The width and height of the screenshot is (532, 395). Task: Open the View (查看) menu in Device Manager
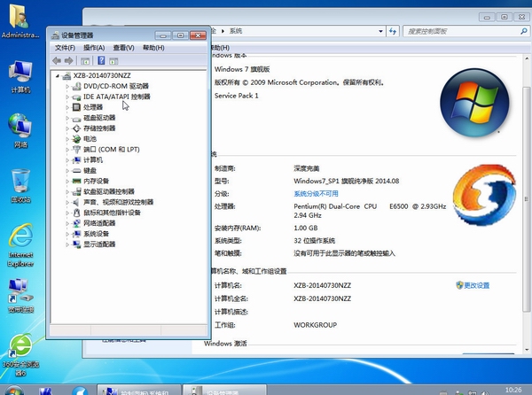[123, 48]
